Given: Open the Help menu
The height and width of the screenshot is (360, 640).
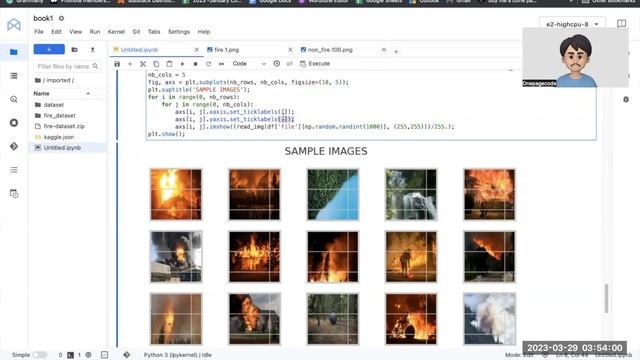Looking at the screenshot, I should click(204, 31).
